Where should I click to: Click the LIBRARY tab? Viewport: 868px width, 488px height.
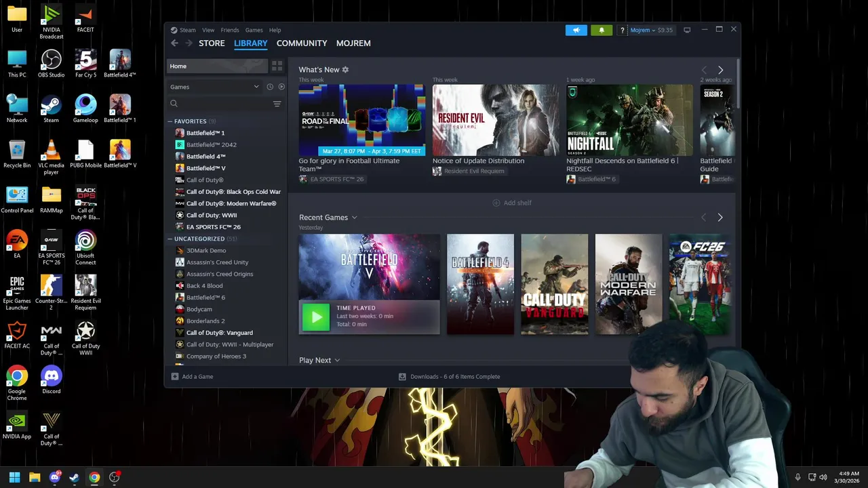[251, 43]
